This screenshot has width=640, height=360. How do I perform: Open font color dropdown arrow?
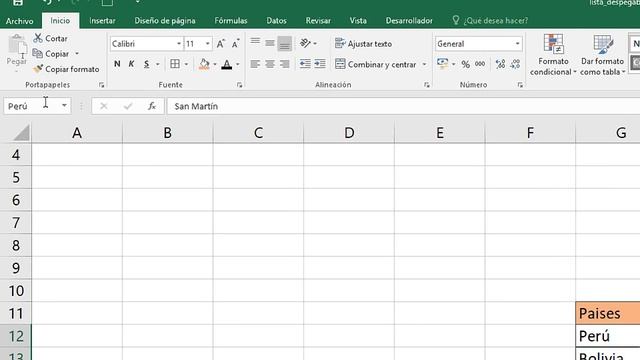[238, 64]
